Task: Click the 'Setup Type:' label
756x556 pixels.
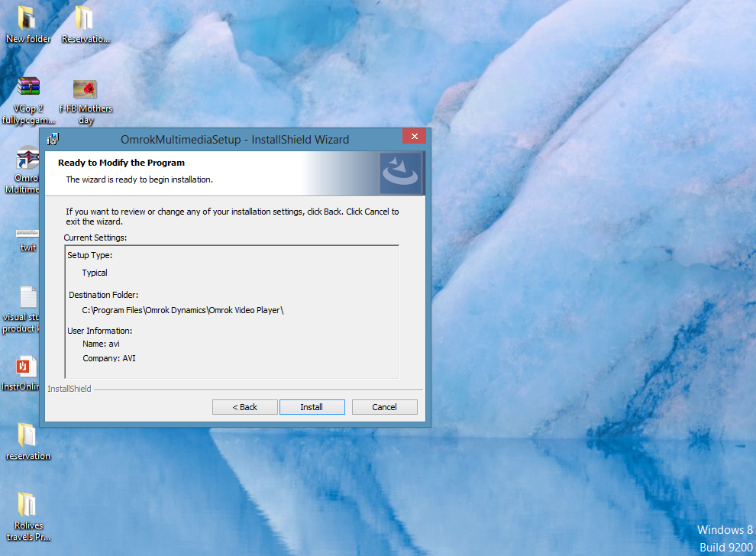Action: click(89, 255)
